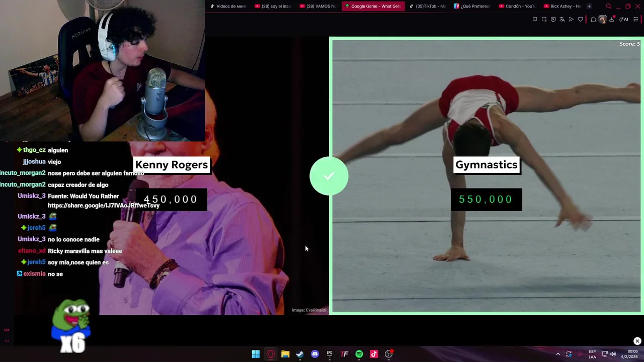The height and width of the screenshot is (362, 644).
Task: Open the extensions cube icon
Action: click(593, 19)
